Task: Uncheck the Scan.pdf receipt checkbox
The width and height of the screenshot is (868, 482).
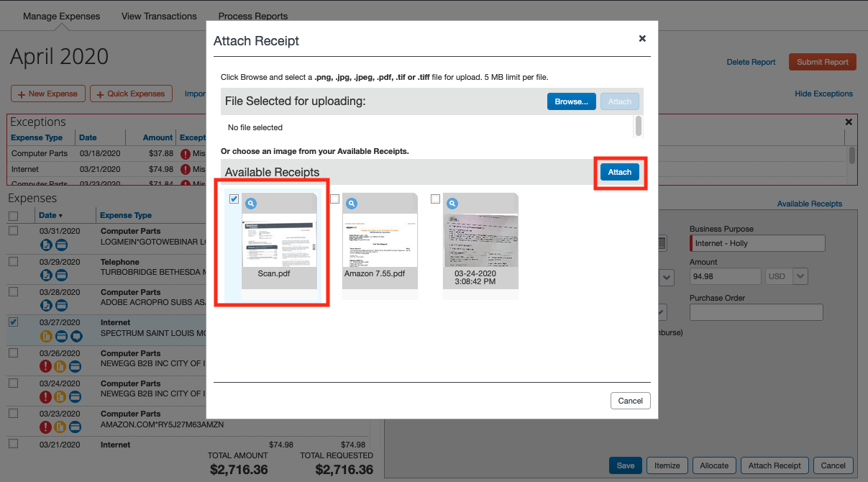Action: click(x=234, y=199)
